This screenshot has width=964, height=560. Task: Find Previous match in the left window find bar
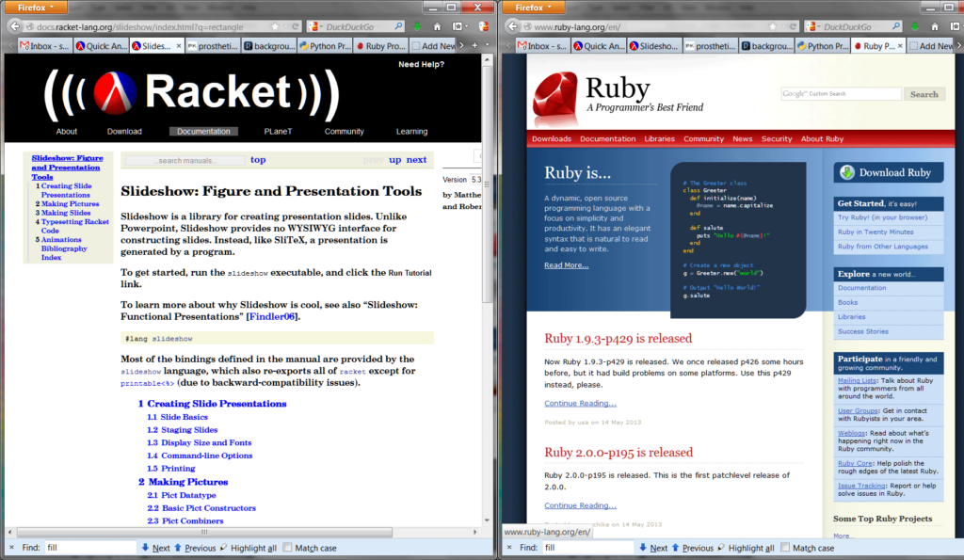point(195,548)
